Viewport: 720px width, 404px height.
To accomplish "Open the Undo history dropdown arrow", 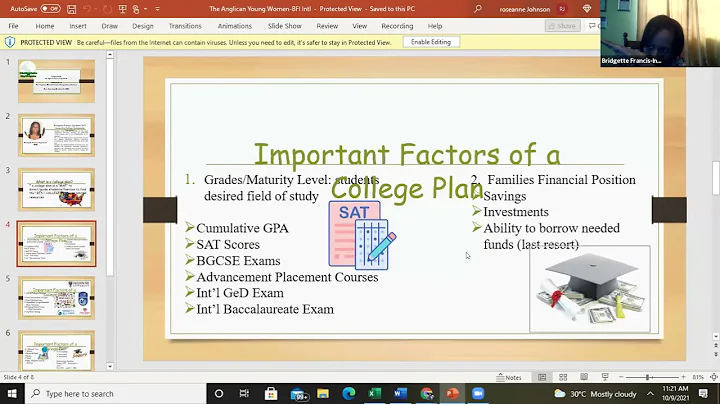I will (96, 9).
